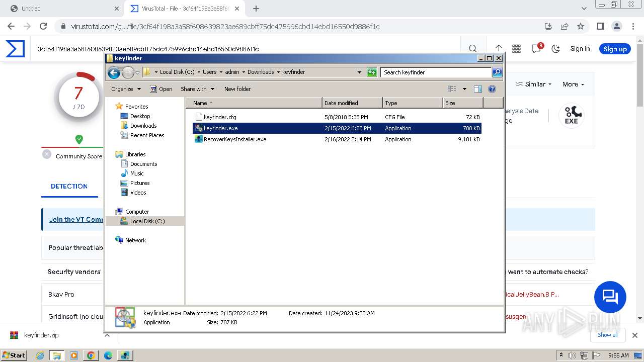Select the keyfinder.cfg file

tap(337, 117)
